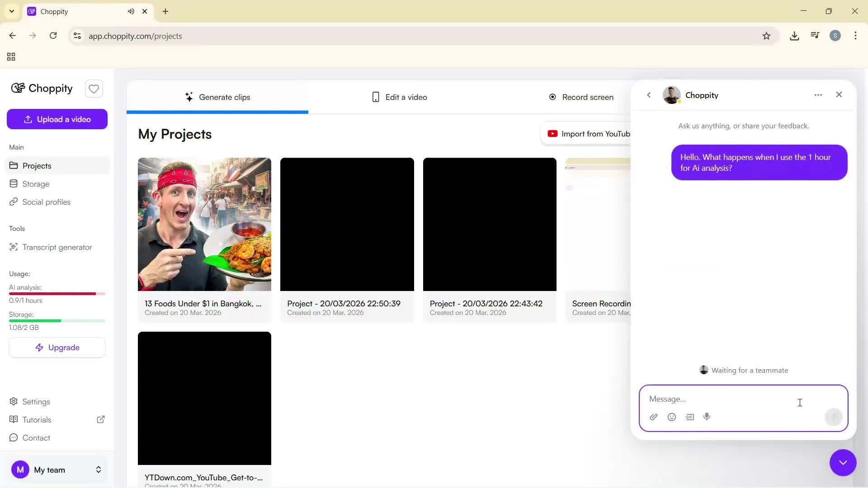Screen dimensions: 868x488
Task: Select the attachment paperclip in the chat composer
Action: pyautogui.click(x=653, y=417)
